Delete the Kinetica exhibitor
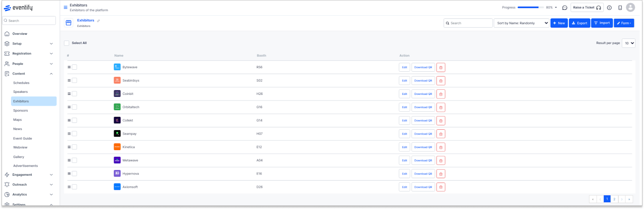This screenshot has height=209, width=644. [x=441, y=147]
